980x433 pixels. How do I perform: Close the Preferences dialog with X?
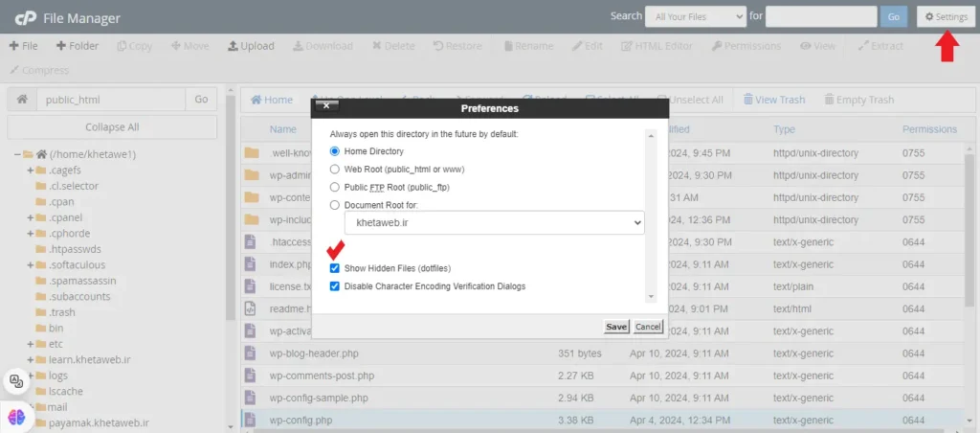pos(325,105)
